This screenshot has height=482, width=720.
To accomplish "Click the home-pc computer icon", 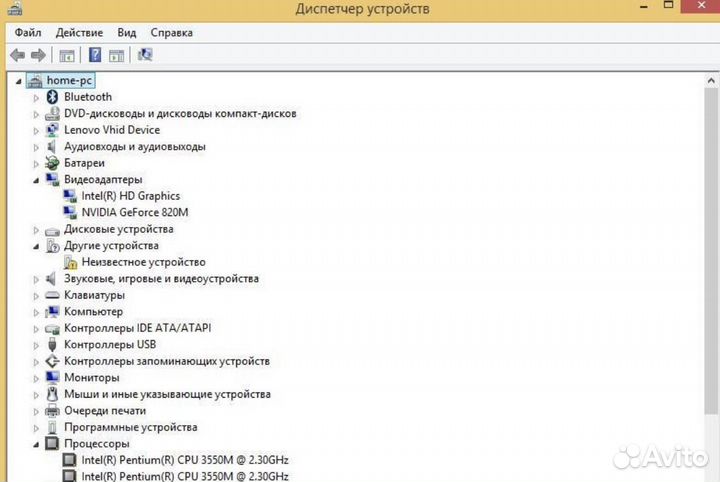I will (34, 81).
